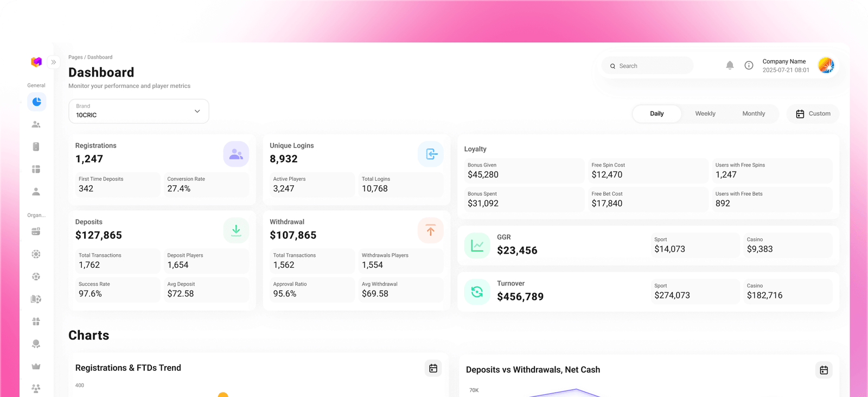Click the info circle icon in header
Screen dimensions: 868x397
click(749, 65)
